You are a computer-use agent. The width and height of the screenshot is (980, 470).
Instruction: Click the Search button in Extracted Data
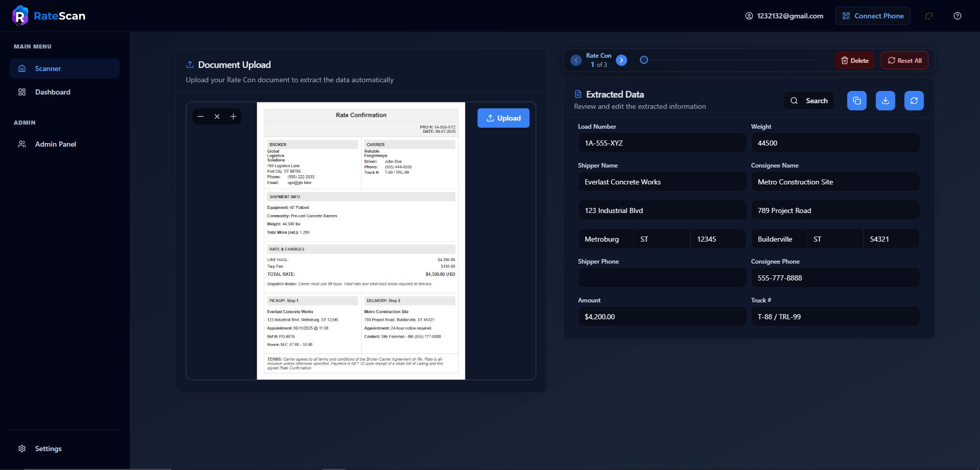click(809, 101)
